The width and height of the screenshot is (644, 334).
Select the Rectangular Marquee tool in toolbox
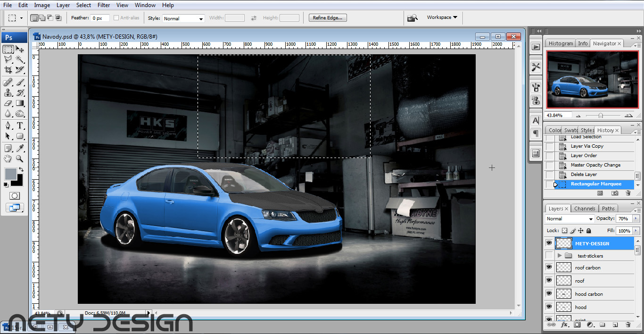click(x=8, y=49)
